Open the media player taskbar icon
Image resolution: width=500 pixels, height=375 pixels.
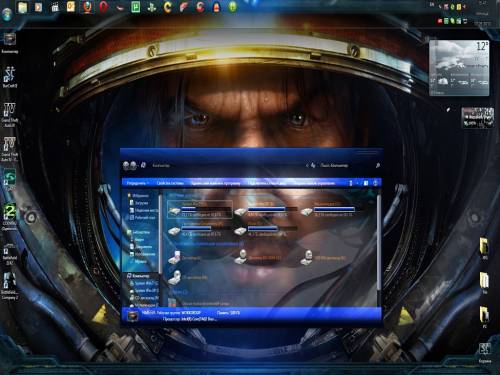(x=39, y=7)
